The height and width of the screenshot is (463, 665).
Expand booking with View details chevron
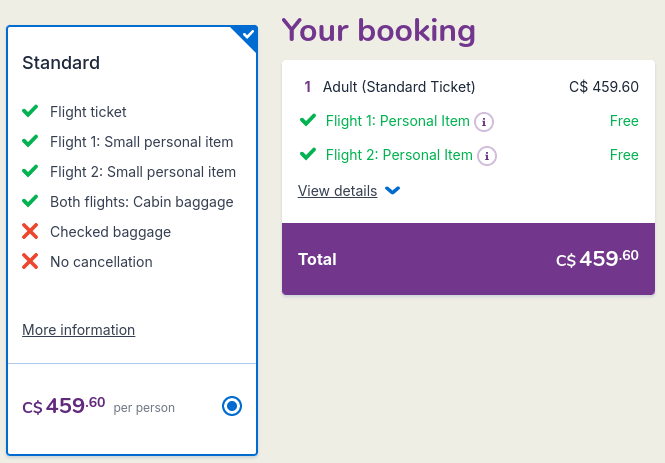click(392, 191)
